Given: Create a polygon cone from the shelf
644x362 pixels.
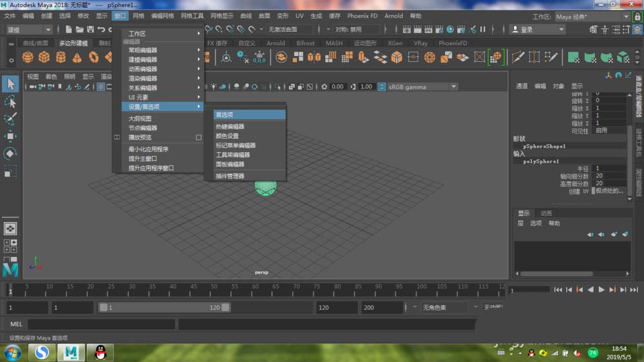Looking at the screenshot, I should point(77,57).
